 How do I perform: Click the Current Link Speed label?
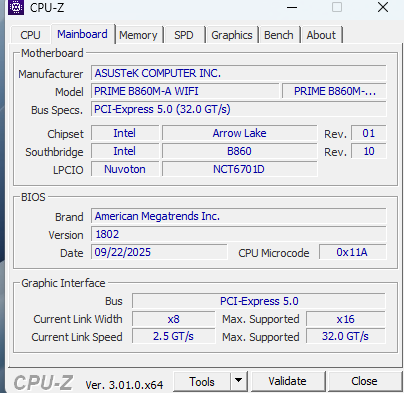[x=77, y=337]
